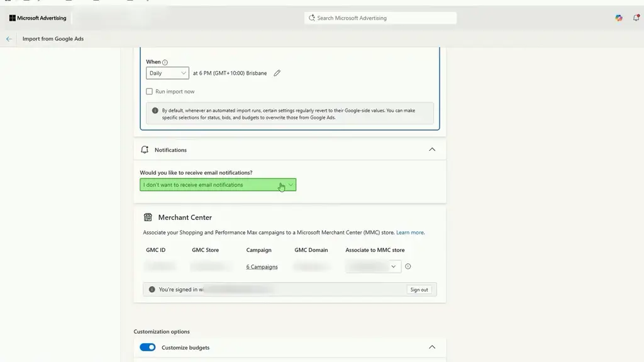The width and height of the screenshot is (644, 362).
Task: Click the GMC ID column header
Action: coord(156,250)
